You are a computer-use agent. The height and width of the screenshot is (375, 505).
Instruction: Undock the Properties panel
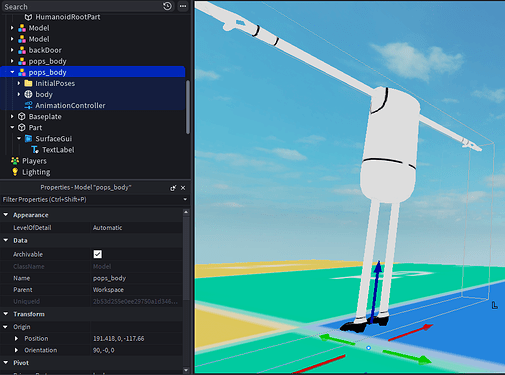(x=173, y=188)
